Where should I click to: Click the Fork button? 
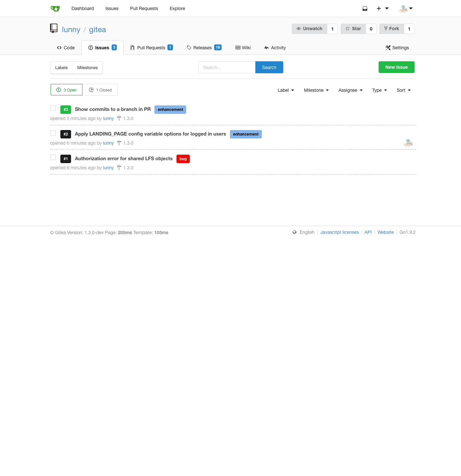392,29
